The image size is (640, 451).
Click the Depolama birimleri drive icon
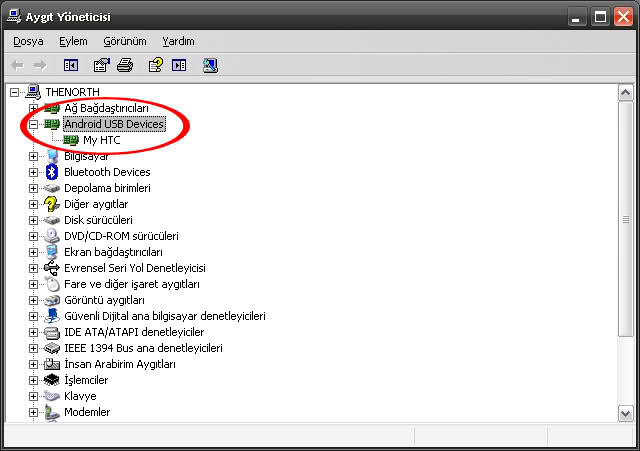point(52,188)
